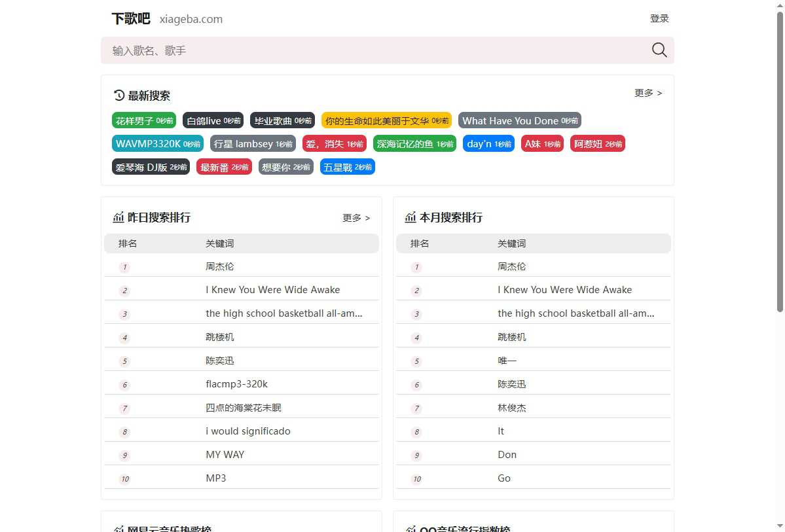Select the A妹 search tag

(x=542, y=144)
